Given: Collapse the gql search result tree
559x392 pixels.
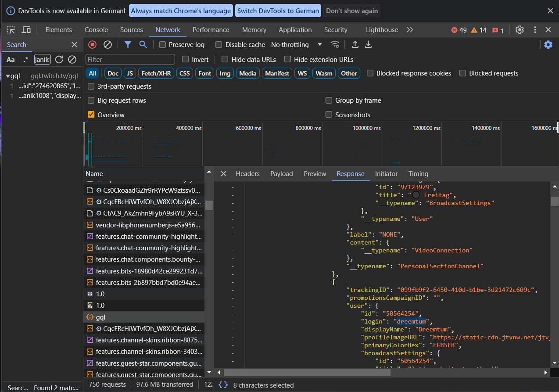Looking at the screenshot, I should [x=8, y=76].
